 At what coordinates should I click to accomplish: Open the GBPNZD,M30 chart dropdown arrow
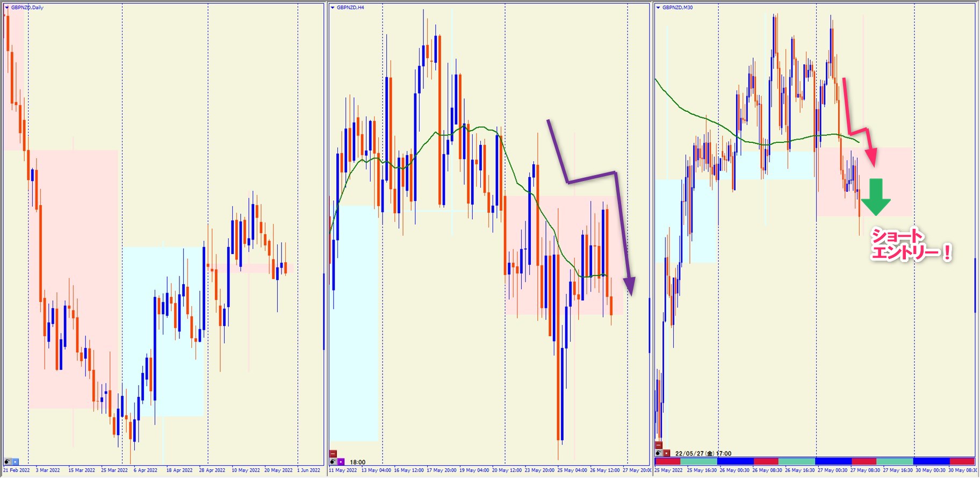658,8
